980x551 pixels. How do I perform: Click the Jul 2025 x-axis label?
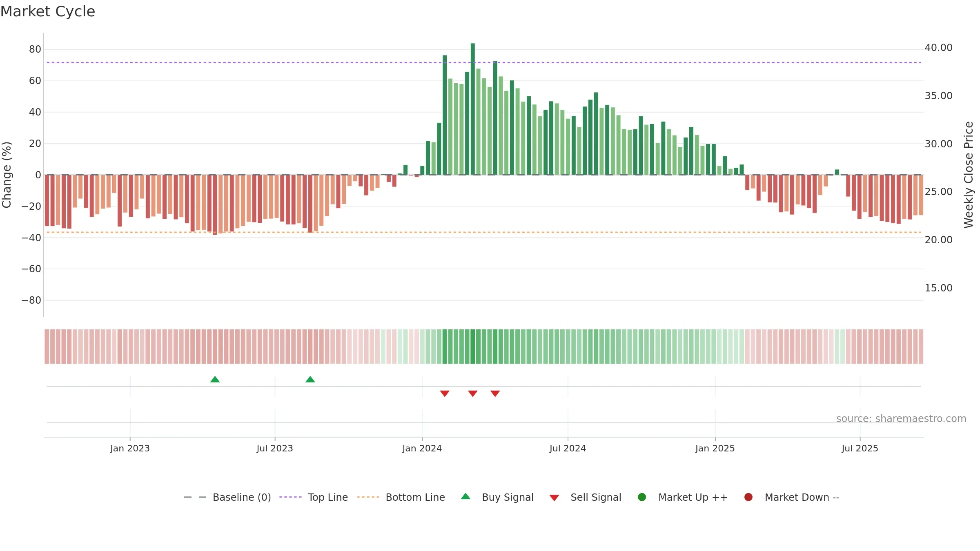point(860,449)
